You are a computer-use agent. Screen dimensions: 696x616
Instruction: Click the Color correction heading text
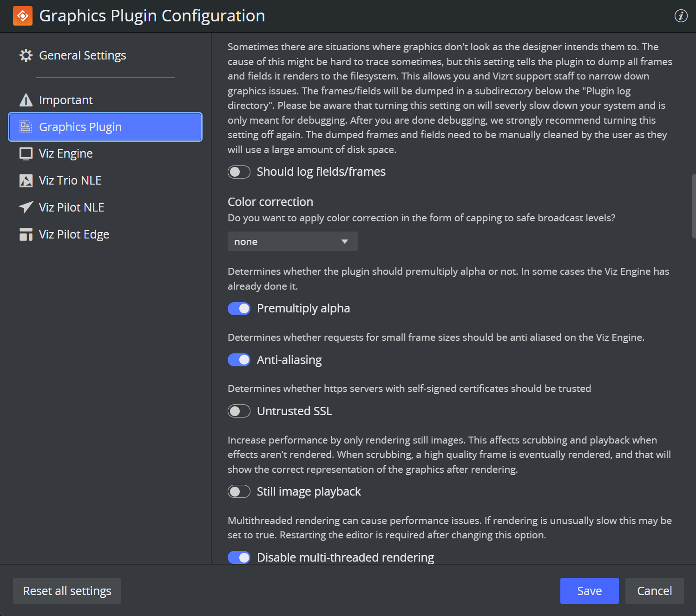tap(270, 202)
